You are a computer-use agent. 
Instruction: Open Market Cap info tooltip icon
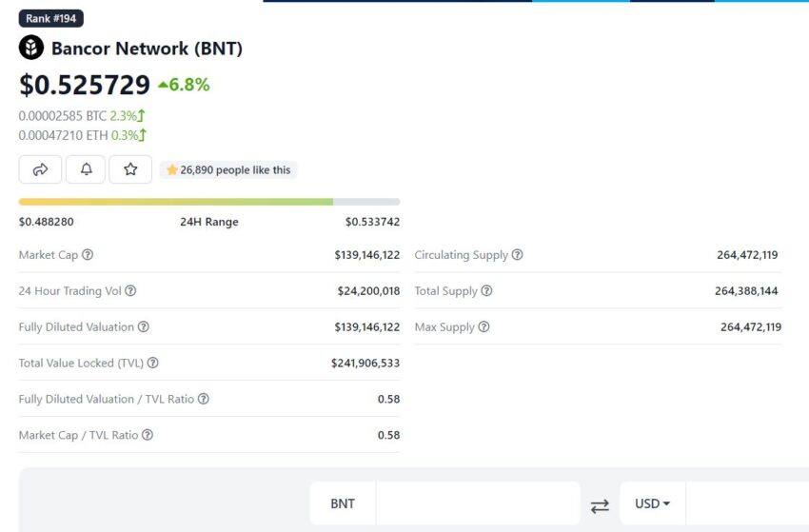click(x=88, y=255)
